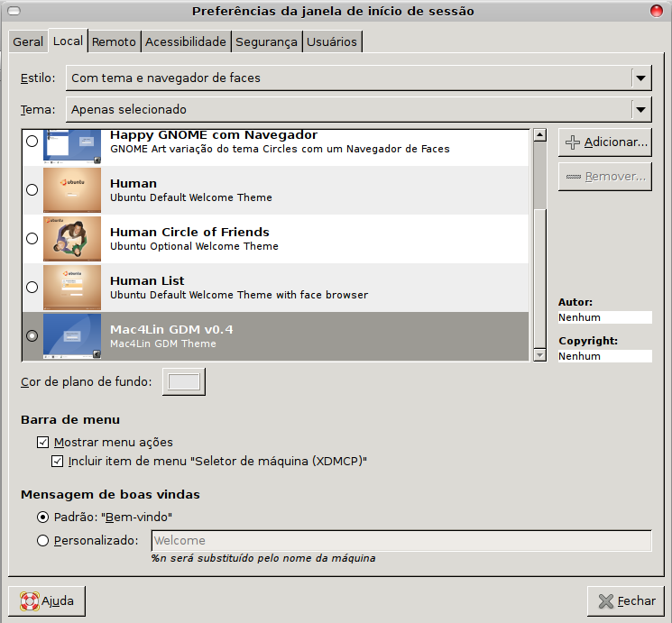Screen dimensions: 672x623
Task: Select Padrão "Bem-vindo" radio button
Action: pyautogui.click(x=43, y=518)
